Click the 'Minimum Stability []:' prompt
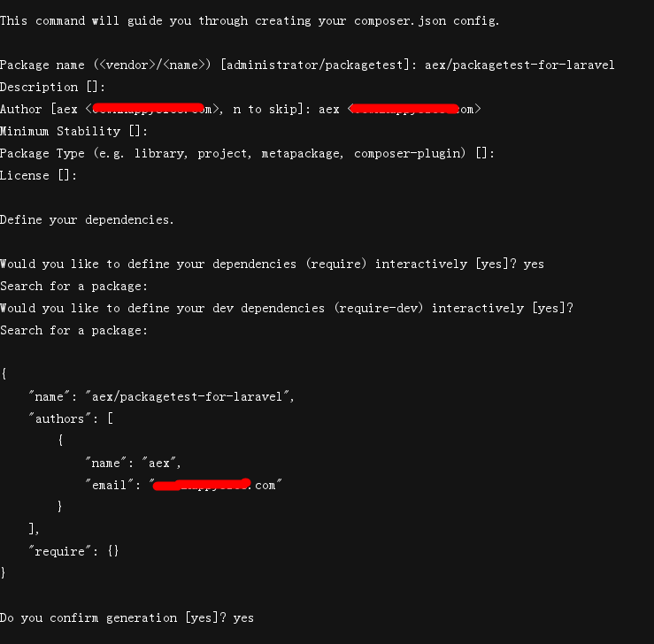The height and width of the screenshot is (644, 654). coord(73,131)
